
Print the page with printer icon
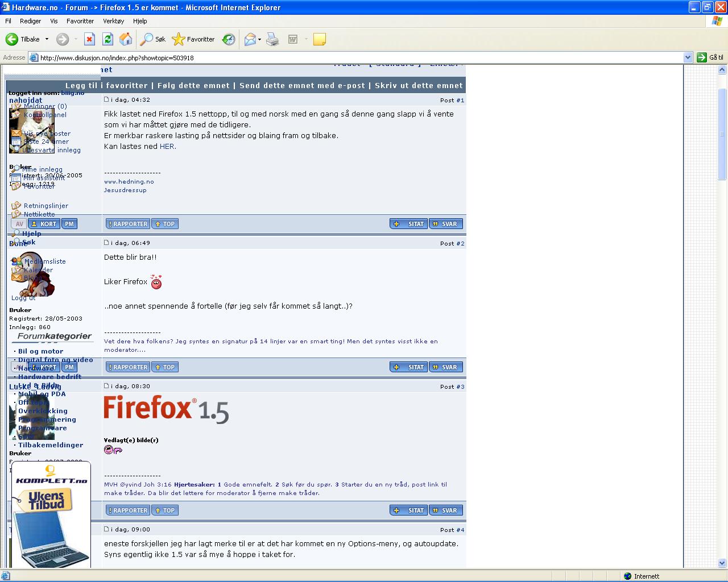pos(273,39)
